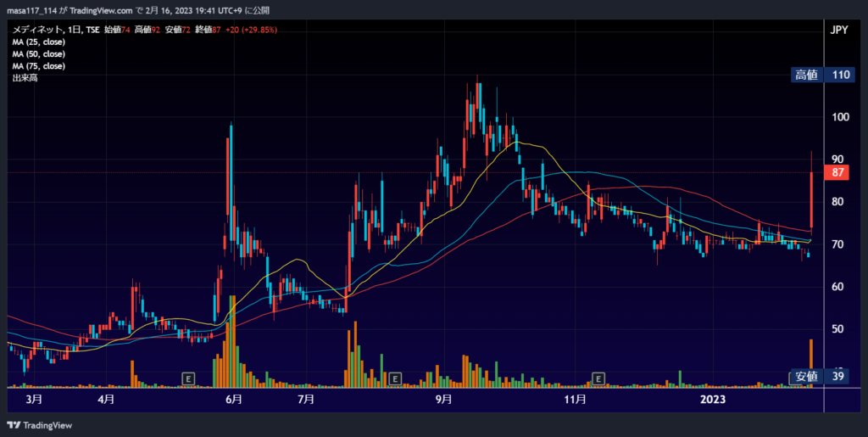
Task: Click the 90 price axis label
Action: (837, 160)
